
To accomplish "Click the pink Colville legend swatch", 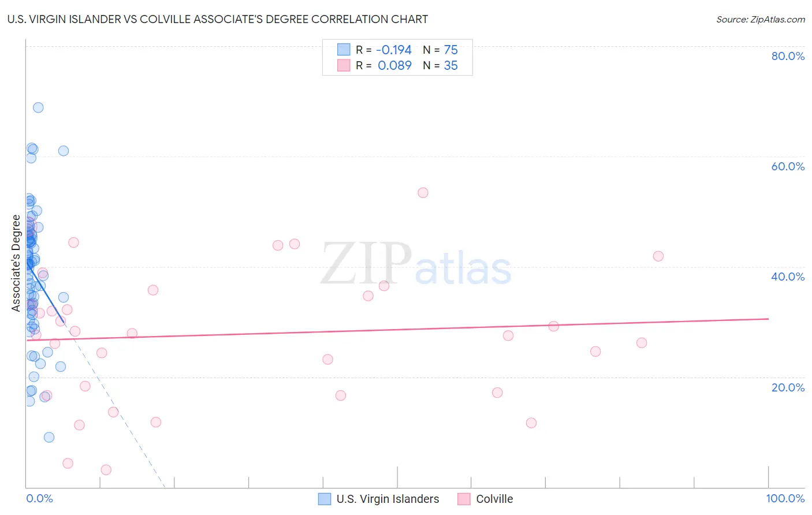I will [464, 499].
